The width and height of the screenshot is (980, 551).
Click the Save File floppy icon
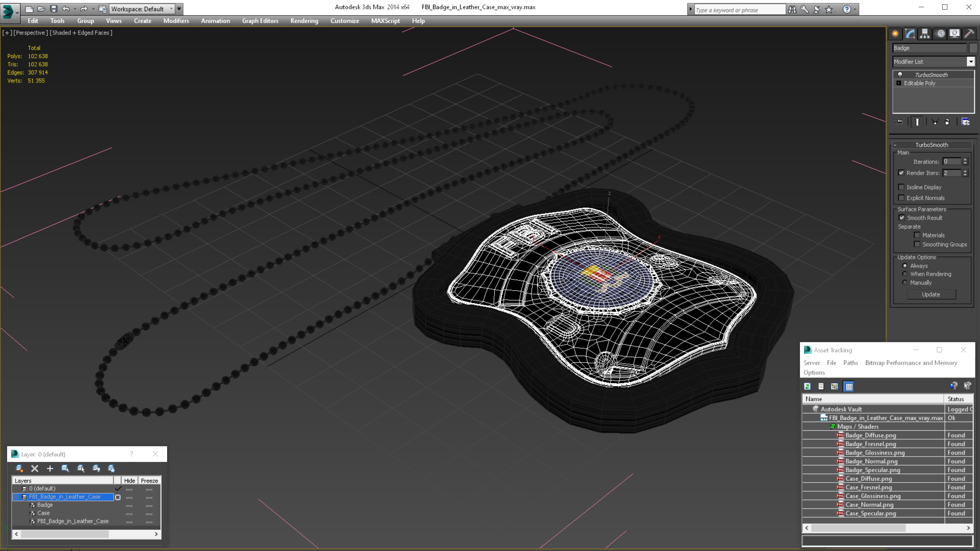coord(54,9)
